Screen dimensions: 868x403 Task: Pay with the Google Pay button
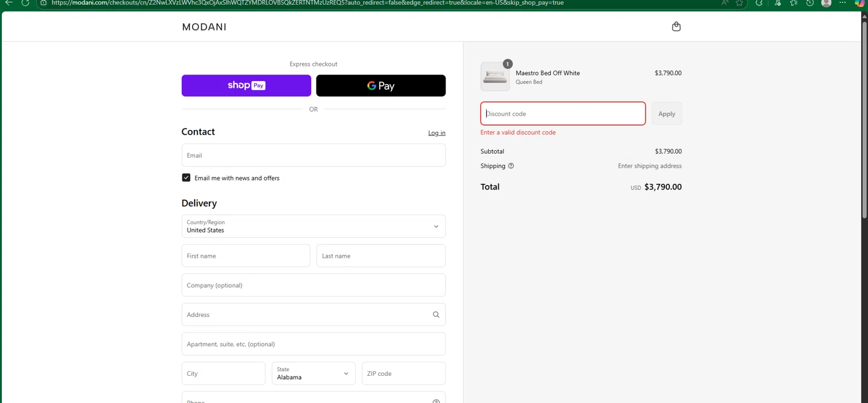381,86
